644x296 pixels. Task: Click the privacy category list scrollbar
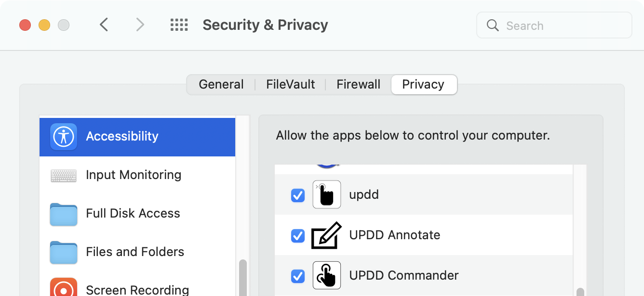243,278
